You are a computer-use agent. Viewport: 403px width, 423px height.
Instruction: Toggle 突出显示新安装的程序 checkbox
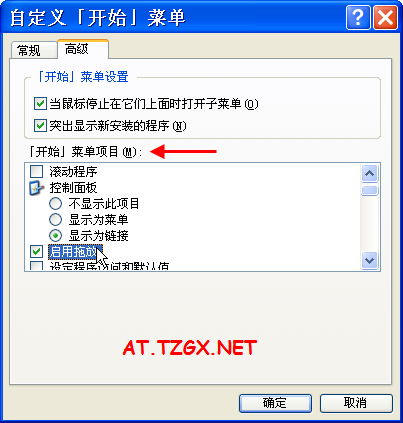[x=40, y=126]
